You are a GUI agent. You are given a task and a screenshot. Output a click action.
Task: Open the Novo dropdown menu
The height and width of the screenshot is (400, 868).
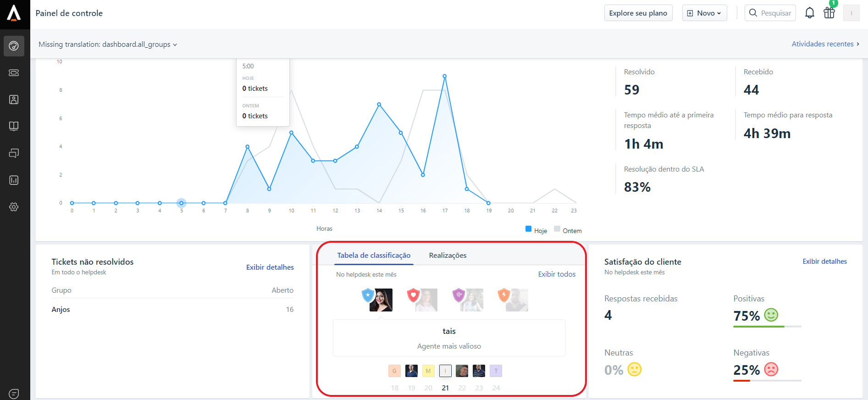(x=704, y=13)
